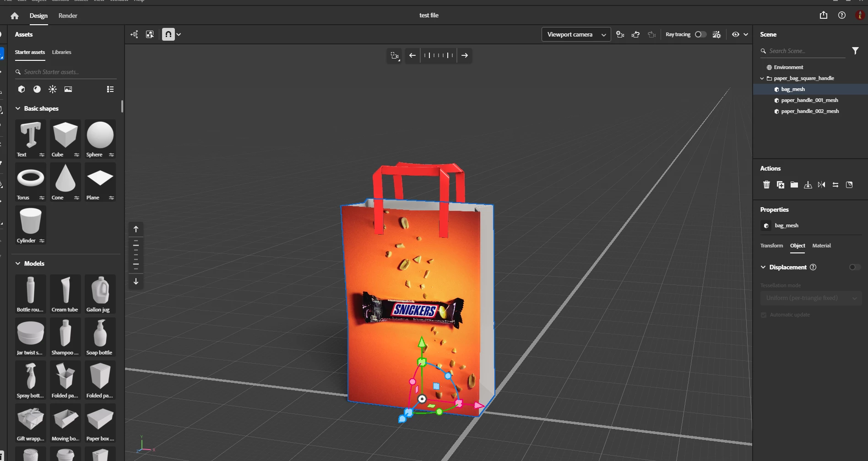Add the Torus basic shape
This screenshot has width=868, height=461.
pyautogui.click(x=30, y=182)
